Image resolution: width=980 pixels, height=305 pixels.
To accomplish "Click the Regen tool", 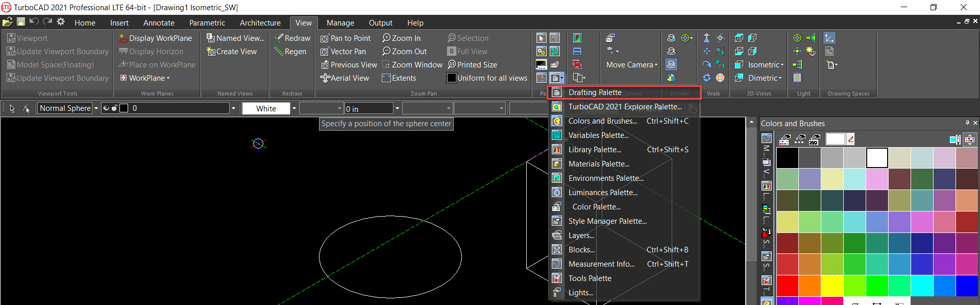I will tap(290, 51).
